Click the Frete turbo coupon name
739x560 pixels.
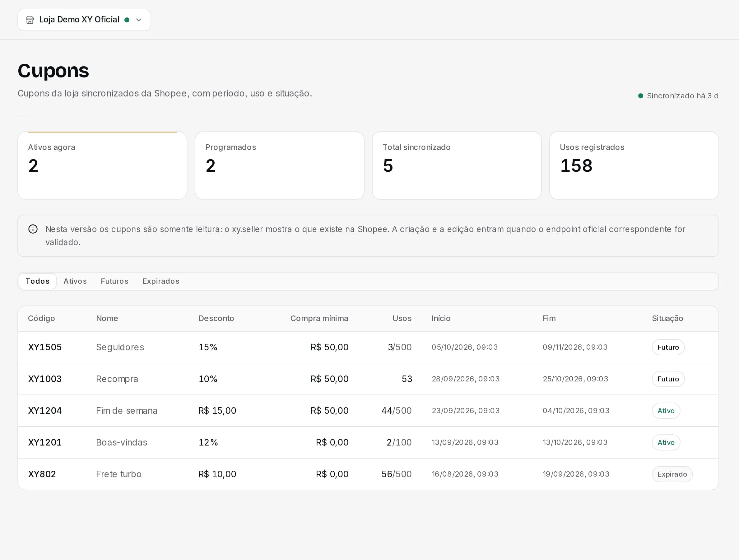click(x=119, y=474)
